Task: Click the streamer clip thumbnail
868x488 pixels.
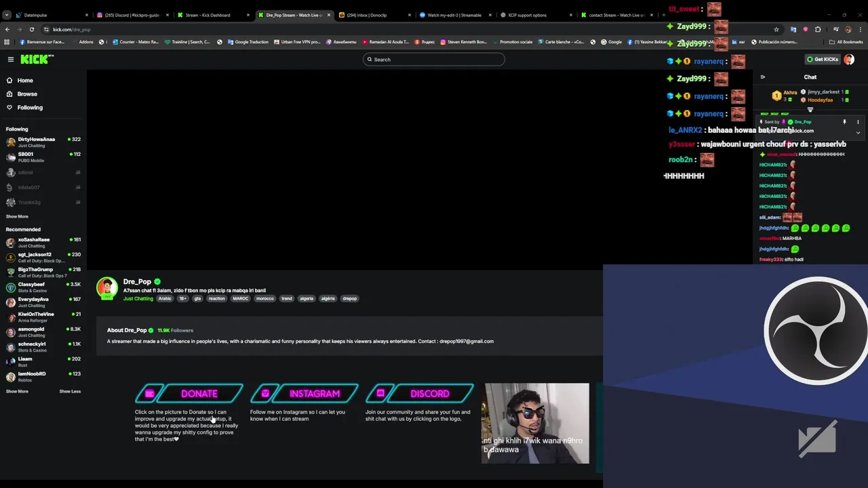Action: coord(535,424)
